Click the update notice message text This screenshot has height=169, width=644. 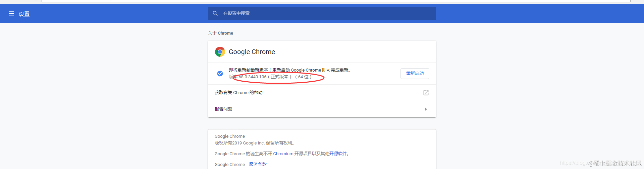290,70
